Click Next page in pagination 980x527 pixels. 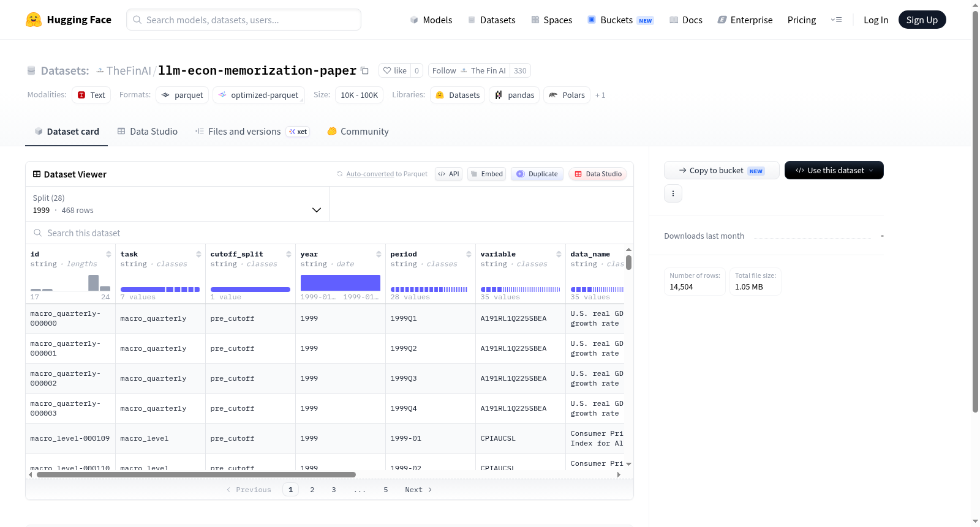click(x=418, y=490)
